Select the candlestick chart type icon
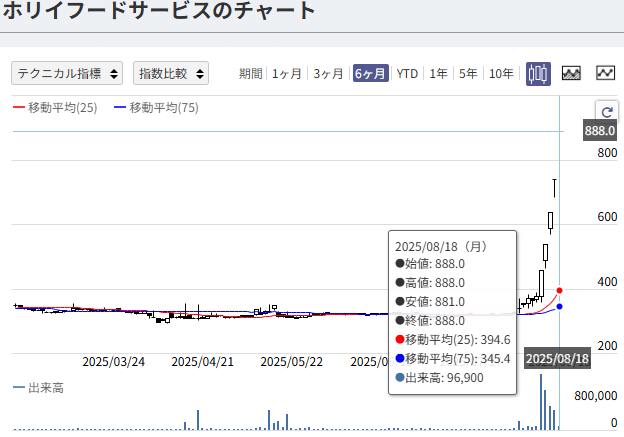This screenshot has width=624, height=437. coord(538,74)
